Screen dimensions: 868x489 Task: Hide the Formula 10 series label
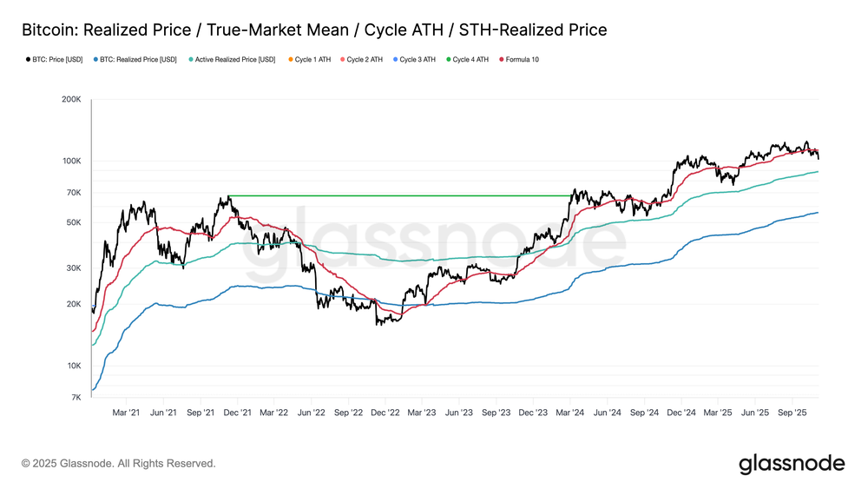523,60
